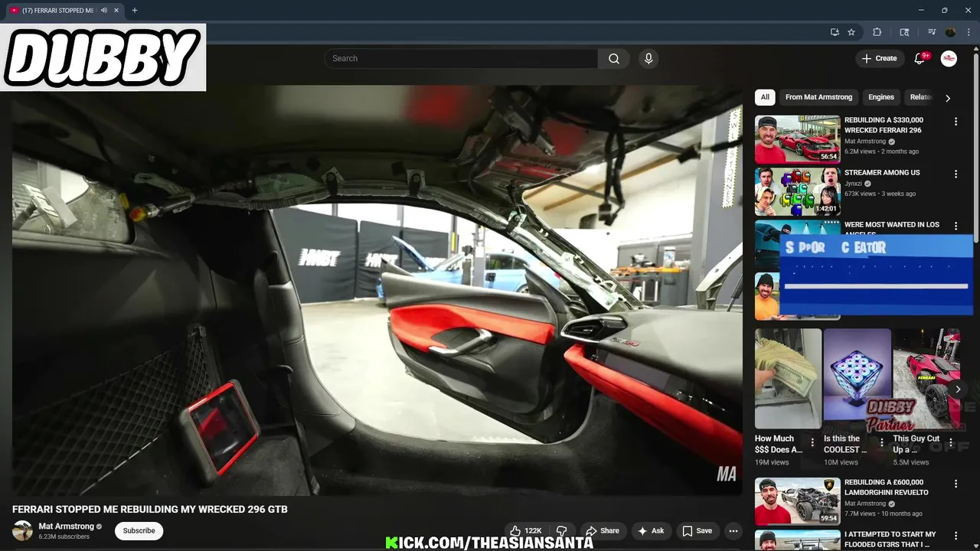Image resolution: width=980 pixels, height=551 pixels.
Task: Open options for Were Most Wanted video
Action: [x=955, y=227]
